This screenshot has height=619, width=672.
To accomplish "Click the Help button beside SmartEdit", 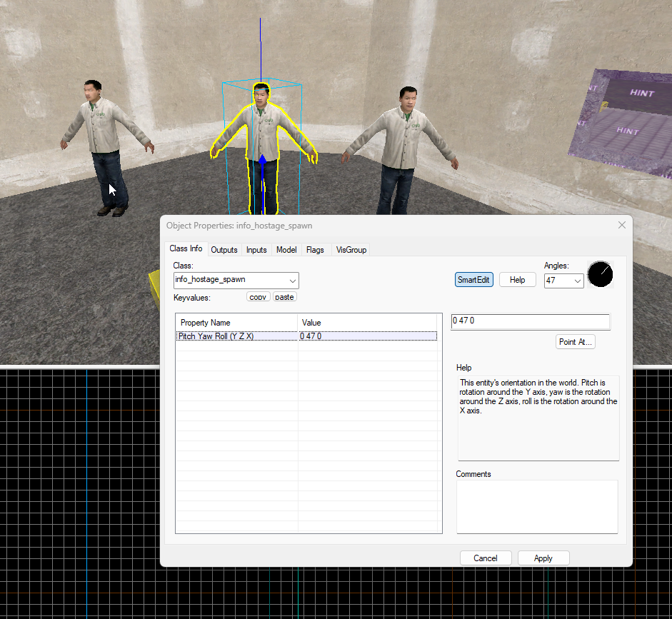I will [517, 280].
